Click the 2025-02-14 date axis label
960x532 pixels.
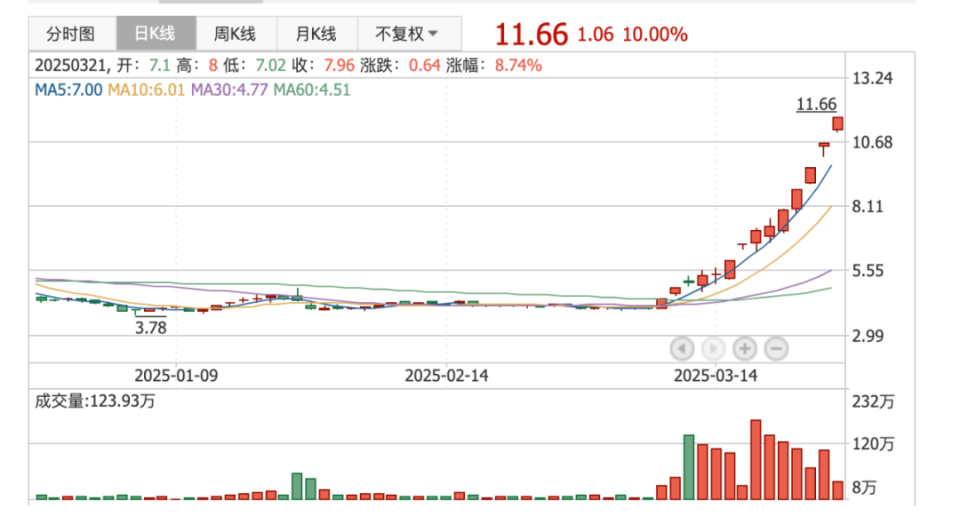446,375
